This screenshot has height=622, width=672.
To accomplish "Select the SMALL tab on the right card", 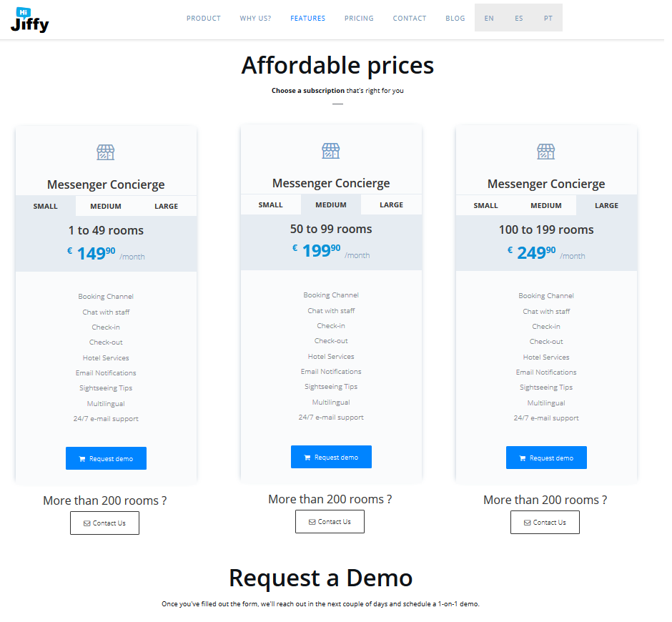I will 485,206.
